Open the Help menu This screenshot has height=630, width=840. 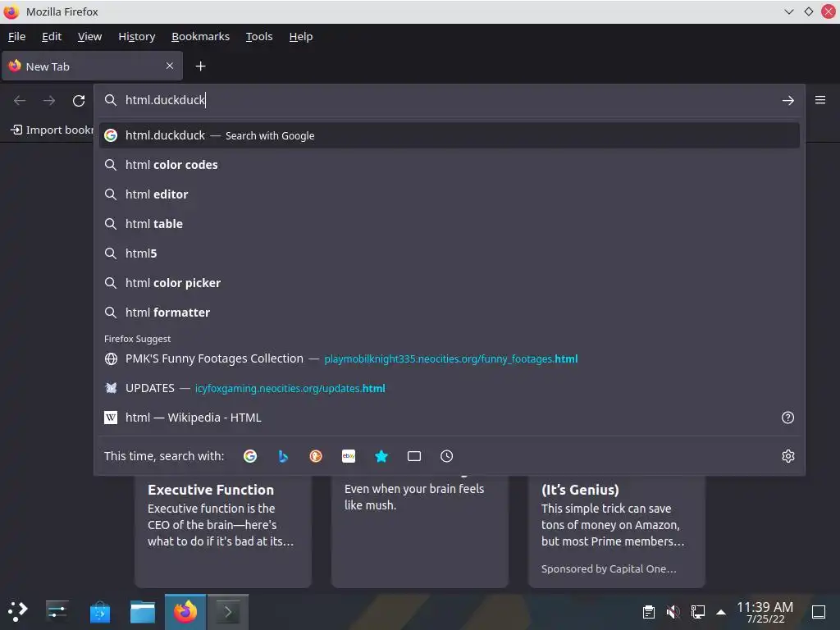pos(301,36)
